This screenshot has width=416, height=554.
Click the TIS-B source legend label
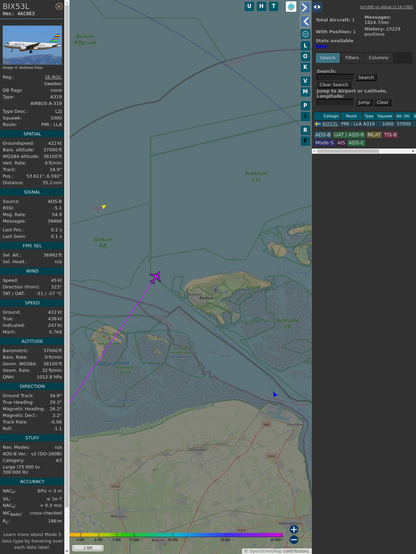pyautogui.click(x=390, y=135)
